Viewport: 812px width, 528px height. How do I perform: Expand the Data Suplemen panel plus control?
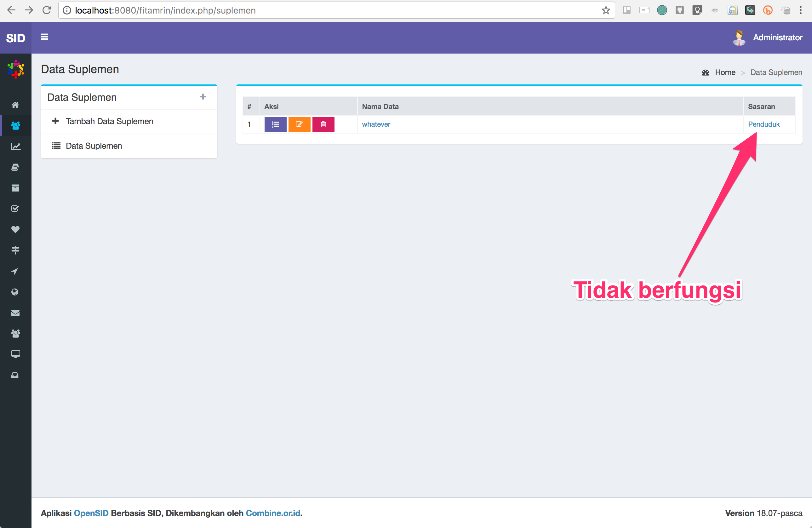(203, 97)
